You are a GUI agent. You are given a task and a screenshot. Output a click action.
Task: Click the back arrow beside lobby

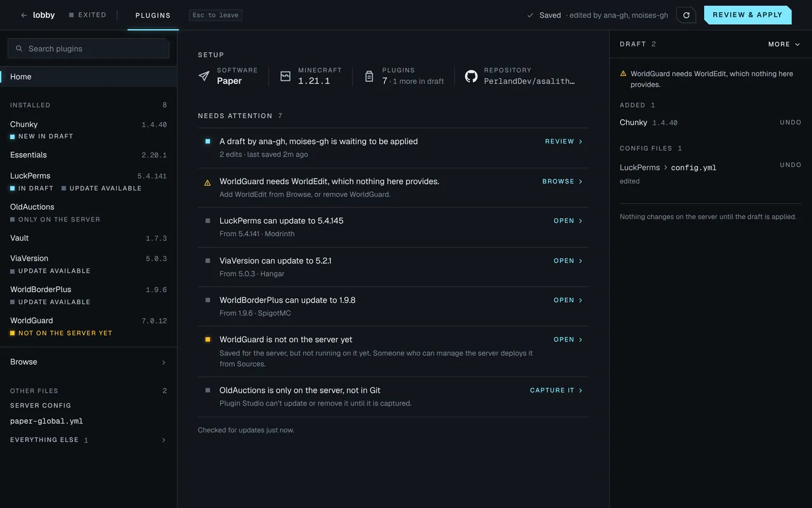[24, 15]
